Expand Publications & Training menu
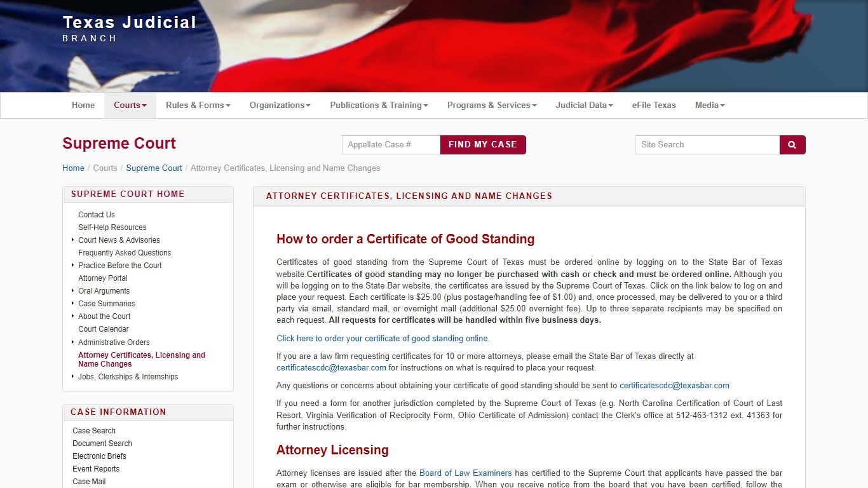 click(379, 105)
